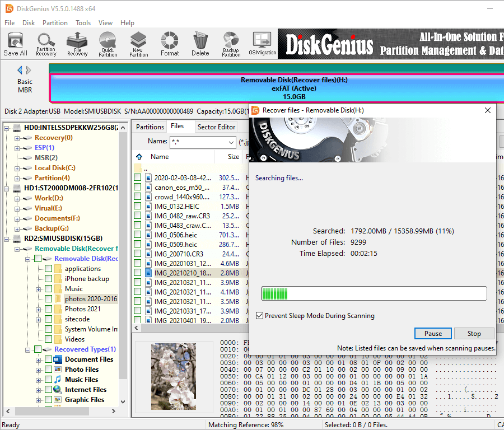The width and height of the screenshot is (504, 430).
Task: Tick the checkbox for IMG_0132.HEIC
Action: [x=138, y=207]
